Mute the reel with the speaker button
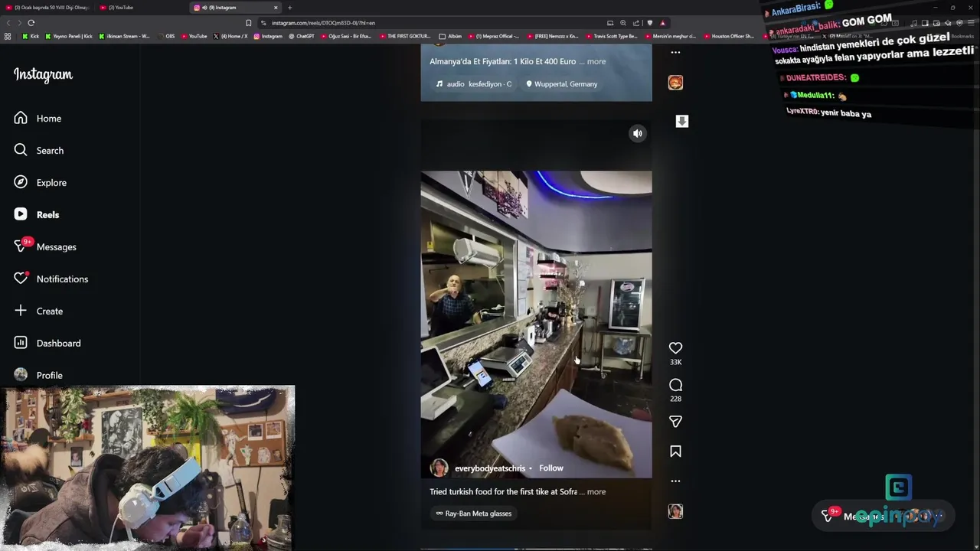Viewport: 980px width, 551px height. point(638,133)
